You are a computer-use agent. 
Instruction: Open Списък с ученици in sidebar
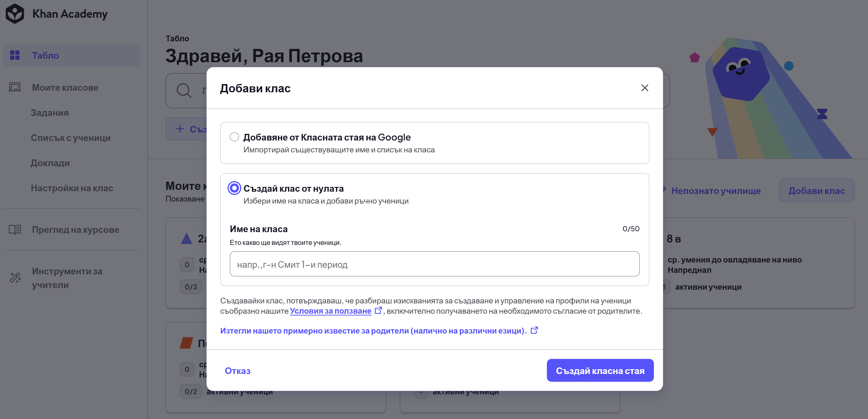pyautogui.click(x=71, y=138)
